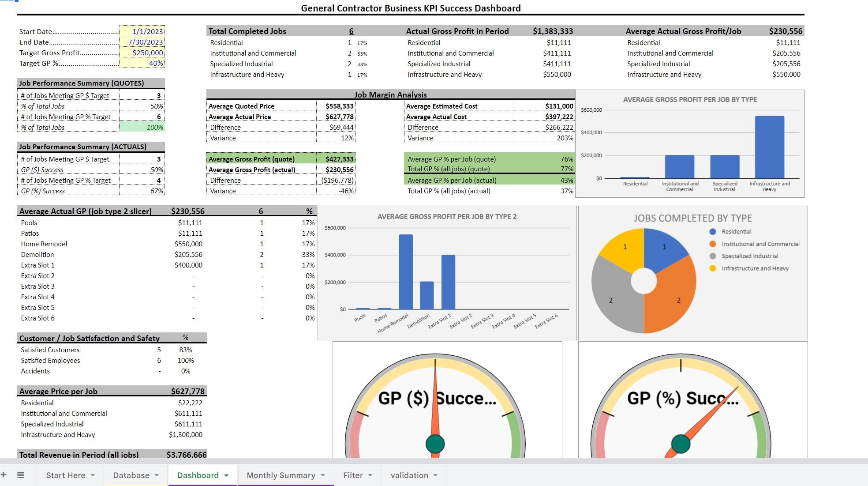
Task: Click the Residential legend in the pie chart
Action: [x=736, y=231]
